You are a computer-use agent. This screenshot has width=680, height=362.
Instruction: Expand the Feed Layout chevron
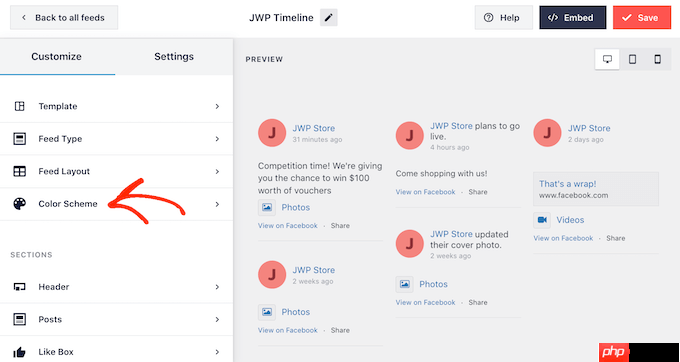[217, 172]
